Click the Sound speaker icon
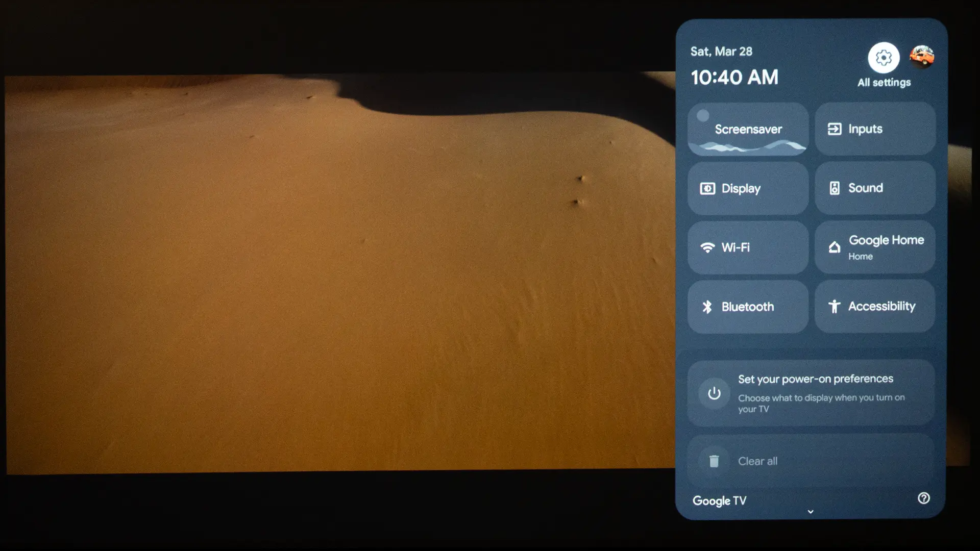The width and height of the screenshot is (980, 551). point(835,188)
